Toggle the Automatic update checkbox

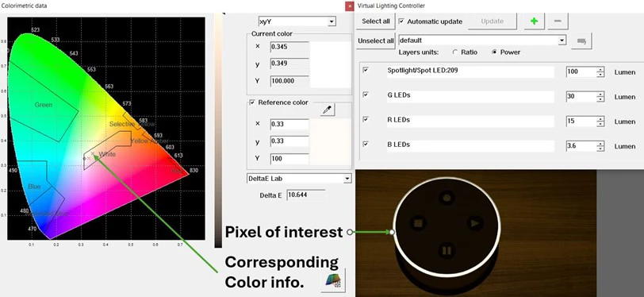(401, 21)
